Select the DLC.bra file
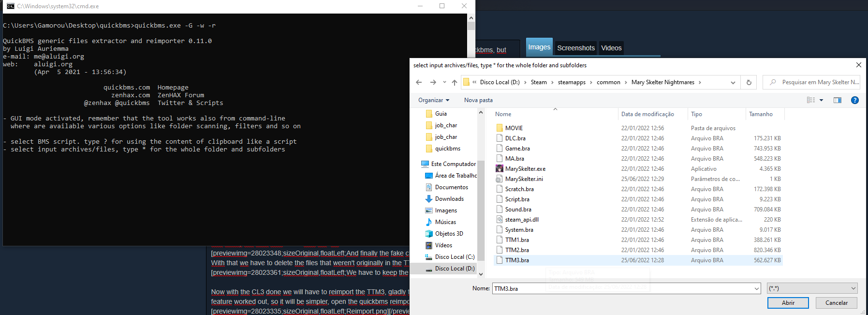The width and height of the screenshot is (868, 315). point(638,138)
